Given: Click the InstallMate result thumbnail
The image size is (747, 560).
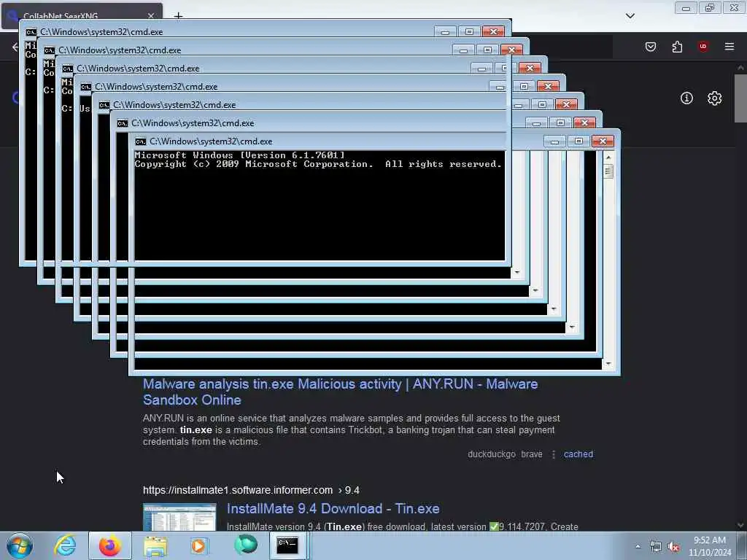Looking at the screenshot, I should coord(179,517).
